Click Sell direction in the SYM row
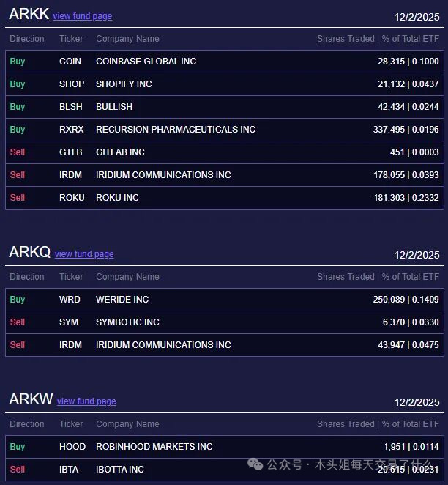The image size is (448, 485). click(18, 322)
